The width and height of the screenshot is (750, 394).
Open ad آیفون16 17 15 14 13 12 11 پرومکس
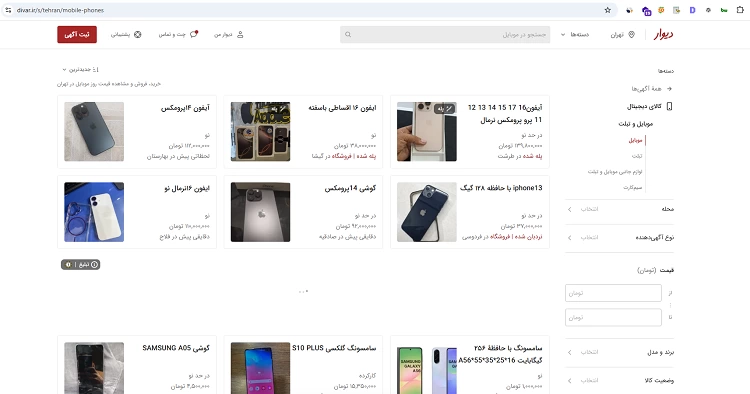(470, 131)
